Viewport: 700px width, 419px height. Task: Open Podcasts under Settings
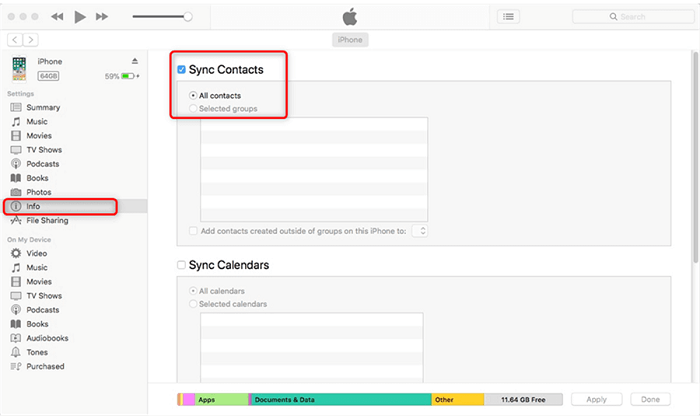[42, 164]
